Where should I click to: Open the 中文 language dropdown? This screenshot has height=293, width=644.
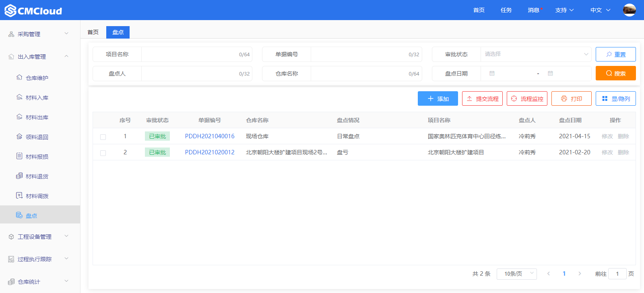tap(600, 10)
